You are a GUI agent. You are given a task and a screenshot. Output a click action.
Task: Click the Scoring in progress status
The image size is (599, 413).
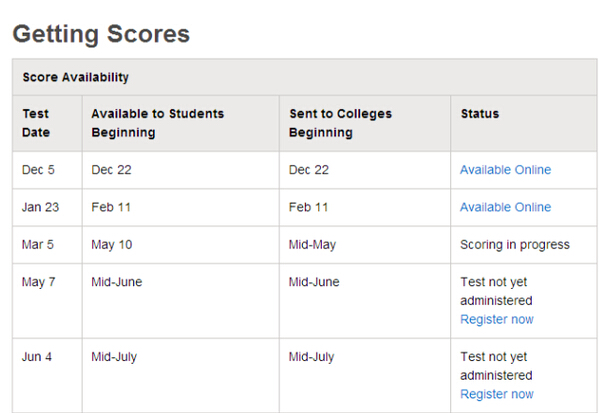(x=515, y=245)
